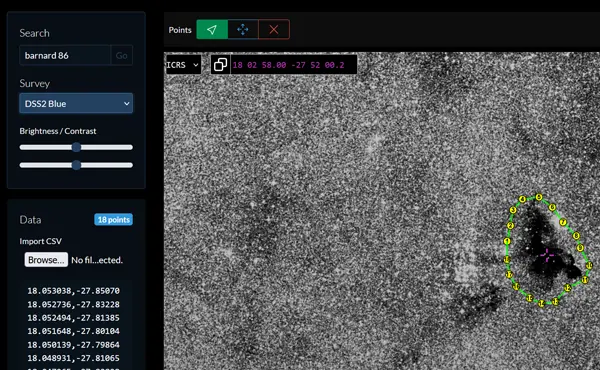
Task: Click the magenta crosshair reticle
Action: click(x=547, y=254)
